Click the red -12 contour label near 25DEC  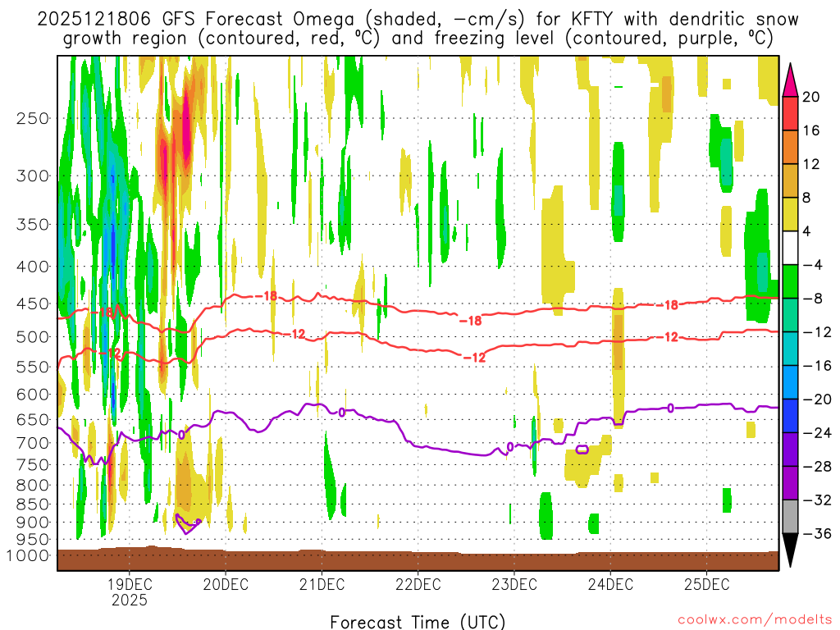tap(667, 337)
